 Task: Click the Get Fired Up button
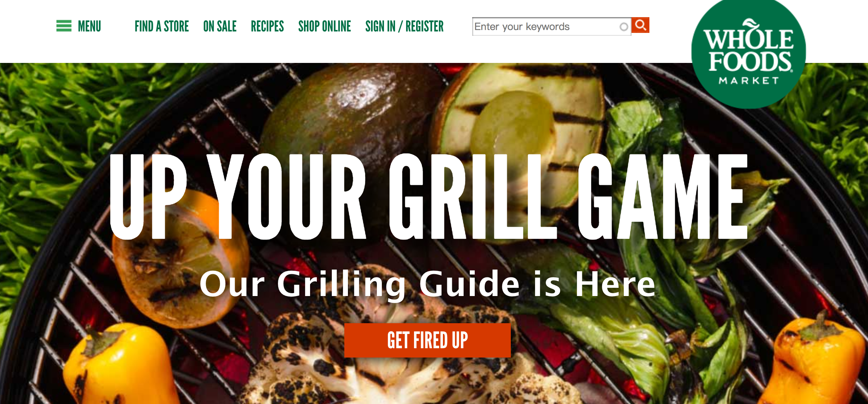428,340
